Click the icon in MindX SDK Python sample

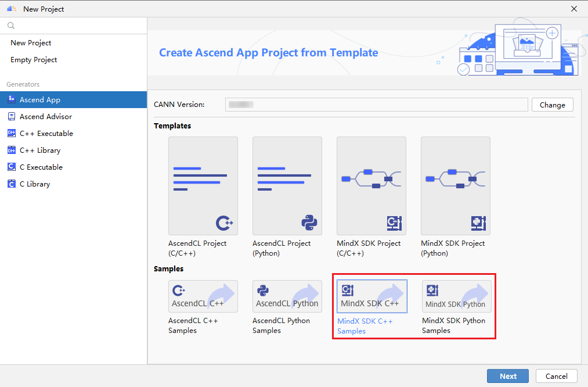click(x=432, y=290)
